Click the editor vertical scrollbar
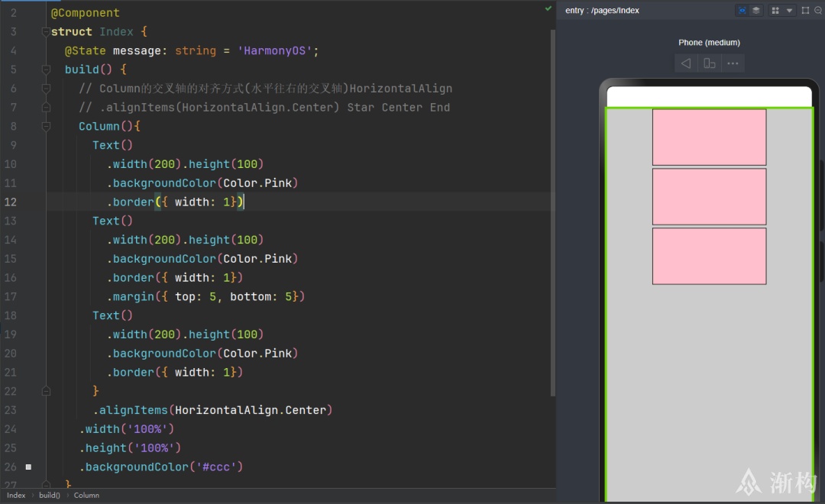The width and height of the screenshot is (825, 504). [553, 212]
